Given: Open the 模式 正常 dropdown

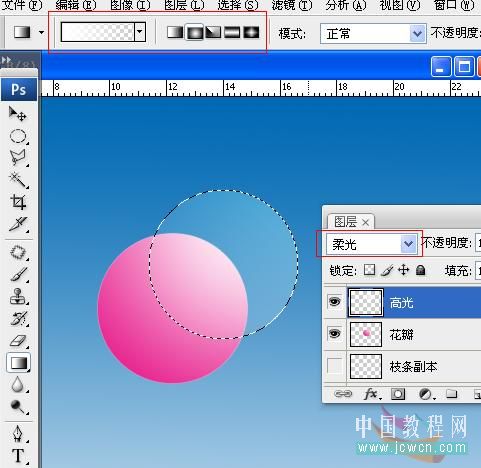Looking at the screenshot, I should tap(373, 33).
